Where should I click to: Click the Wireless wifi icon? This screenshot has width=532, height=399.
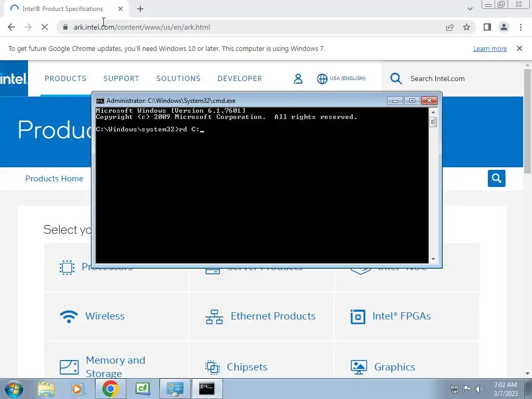coord(69,316)
